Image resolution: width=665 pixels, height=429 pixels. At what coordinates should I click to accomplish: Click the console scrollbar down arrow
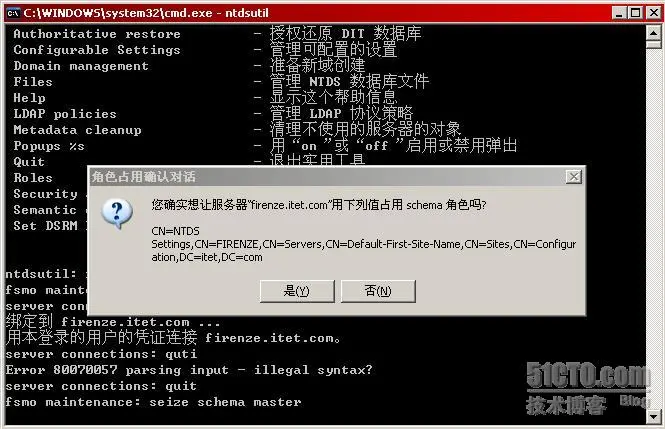(x=653, y=416)
